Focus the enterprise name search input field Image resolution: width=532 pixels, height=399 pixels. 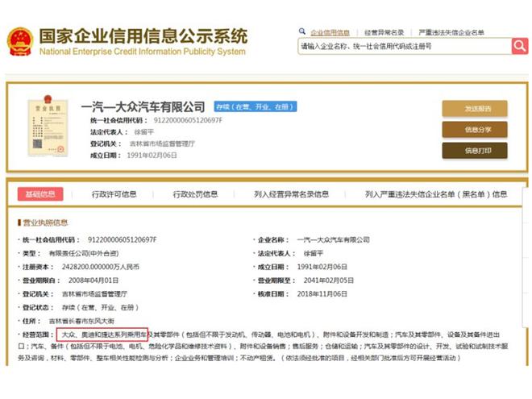point(405,46)
